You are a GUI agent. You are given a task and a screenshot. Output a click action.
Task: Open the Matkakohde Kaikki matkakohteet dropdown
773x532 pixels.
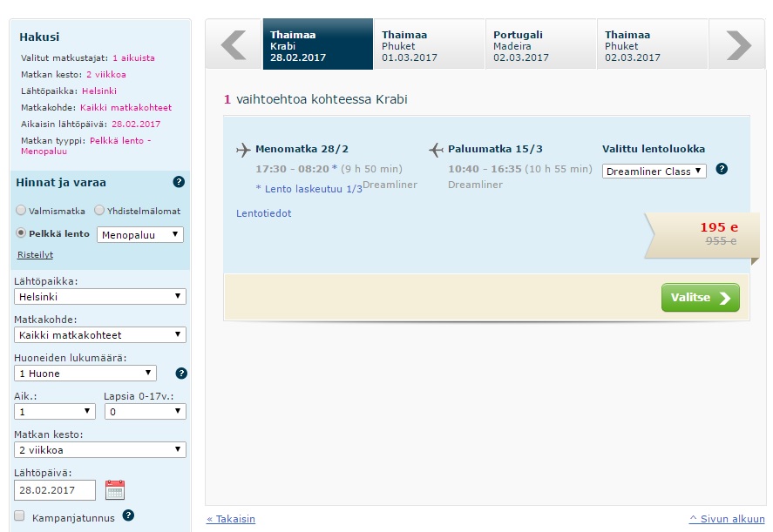100,335
